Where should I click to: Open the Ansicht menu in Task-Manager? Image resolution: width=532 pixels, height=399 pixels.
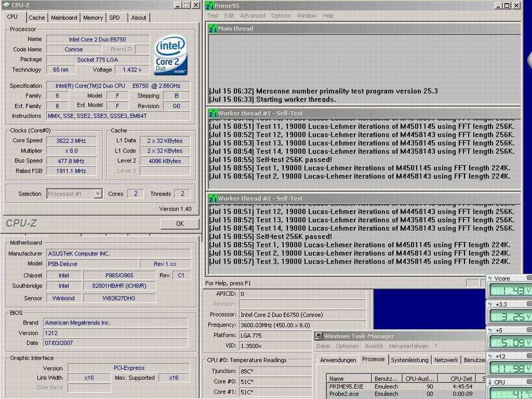click(x=373, y=346)
